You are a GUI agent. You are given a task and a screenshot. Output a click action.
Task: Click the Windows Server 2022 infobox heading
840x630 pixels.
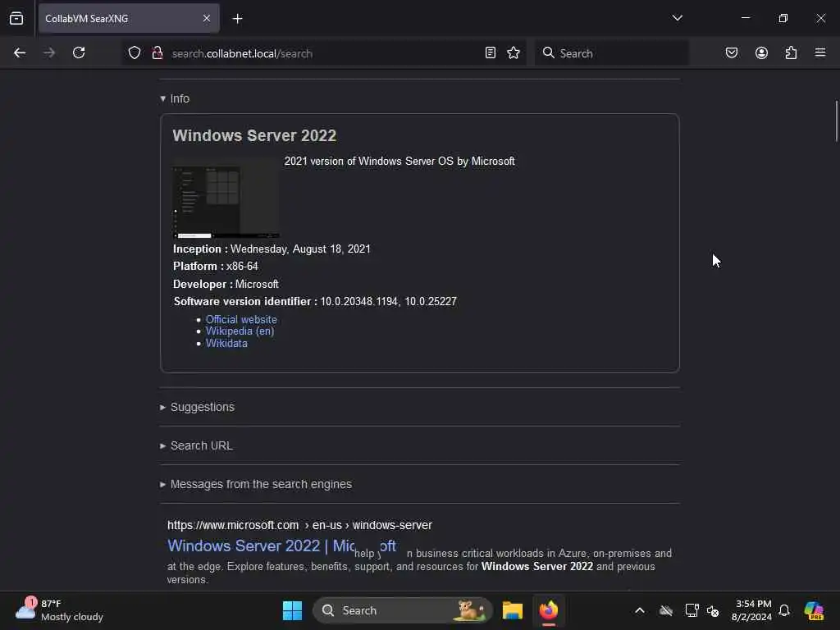tap(254, 135)
